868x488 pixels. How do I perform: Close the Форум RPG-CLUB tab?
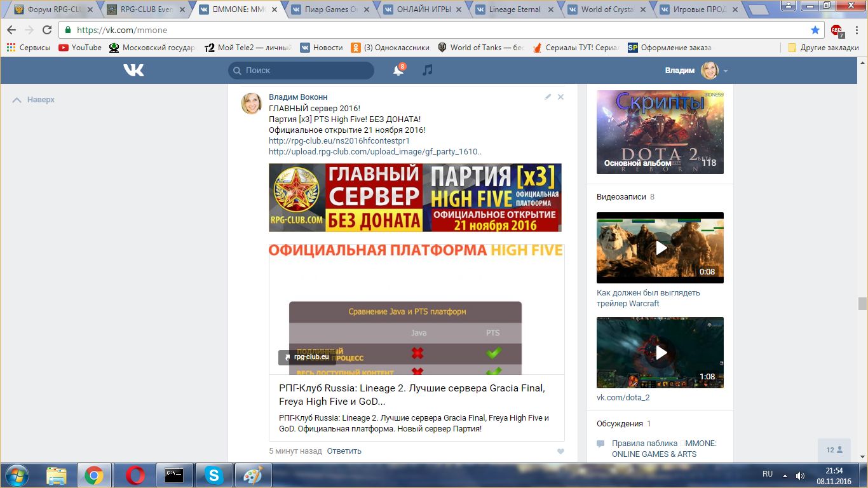tap(89, 10)
